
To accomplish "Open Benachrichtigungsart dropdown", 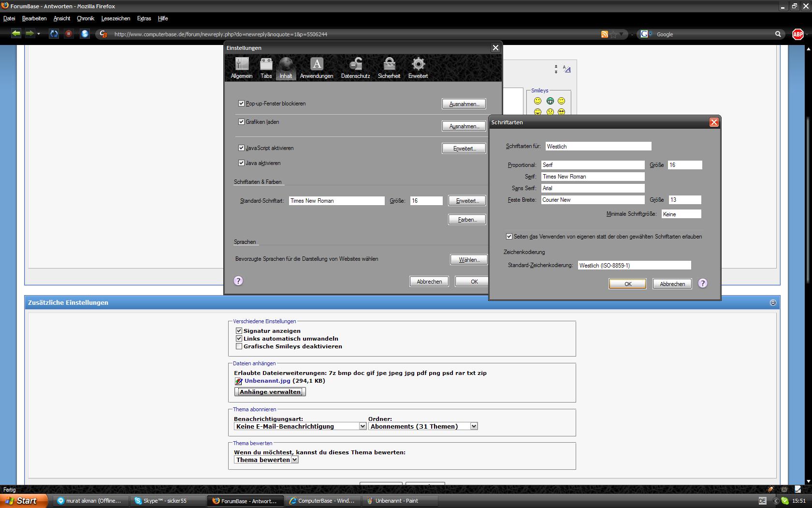I will click(300, 426).
